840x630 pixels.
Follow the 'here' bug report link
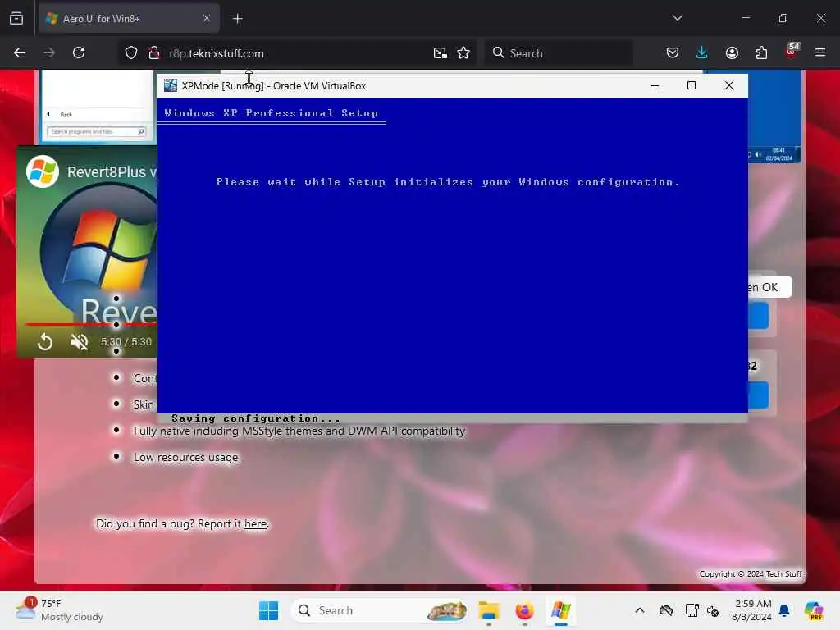click(x=256, y=524)
